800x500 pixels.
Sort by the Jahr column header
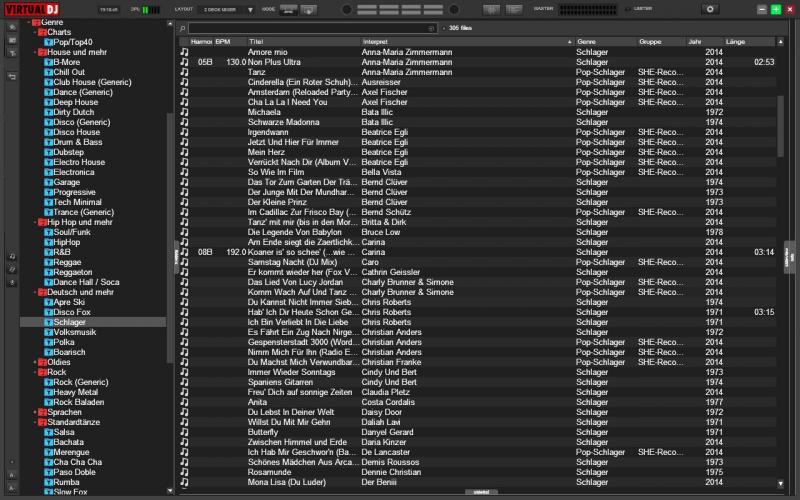click(x=705, y=42)
